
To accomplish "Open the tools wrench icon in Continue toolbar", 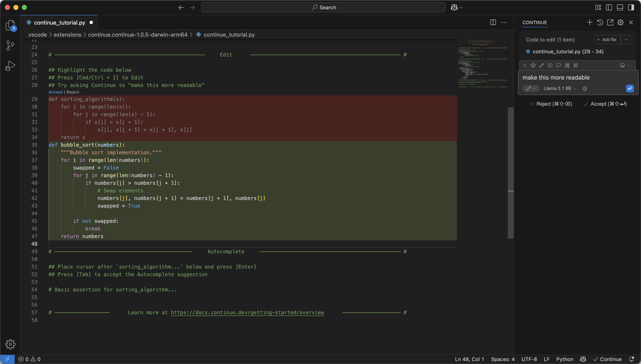I will pos(567,65).
